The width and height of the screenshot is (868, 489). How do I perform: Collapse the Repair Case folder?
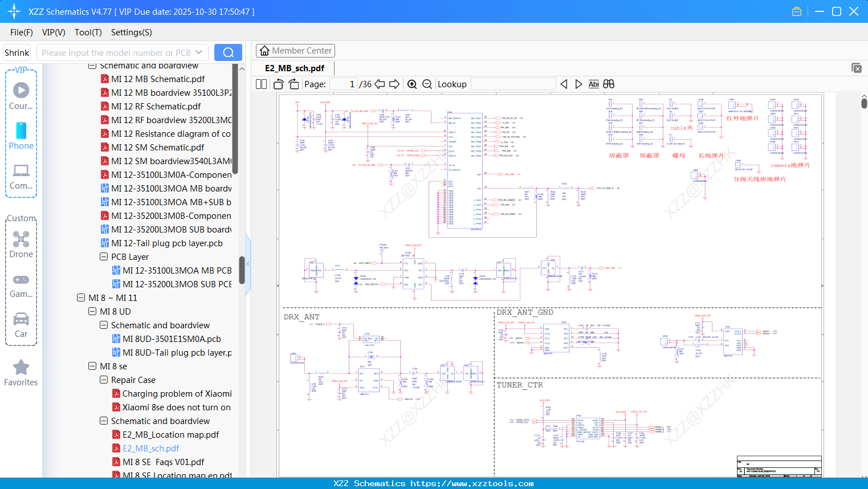104,380
